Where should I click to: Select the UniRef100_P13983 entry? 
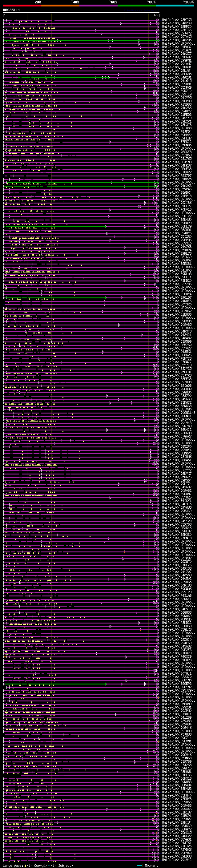pyautogui.click(x=177, y=105)
